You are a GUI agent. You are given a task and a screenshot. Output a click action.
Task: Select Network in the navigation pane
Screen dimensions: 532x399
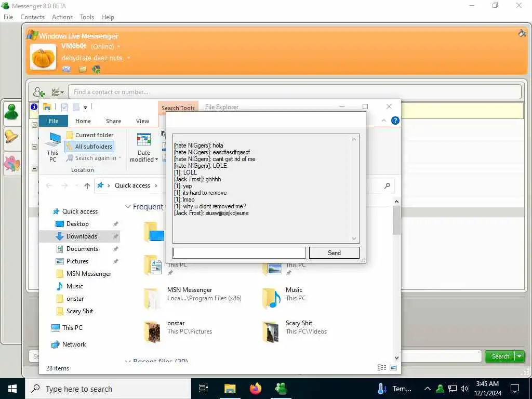(x=74, y=344)
